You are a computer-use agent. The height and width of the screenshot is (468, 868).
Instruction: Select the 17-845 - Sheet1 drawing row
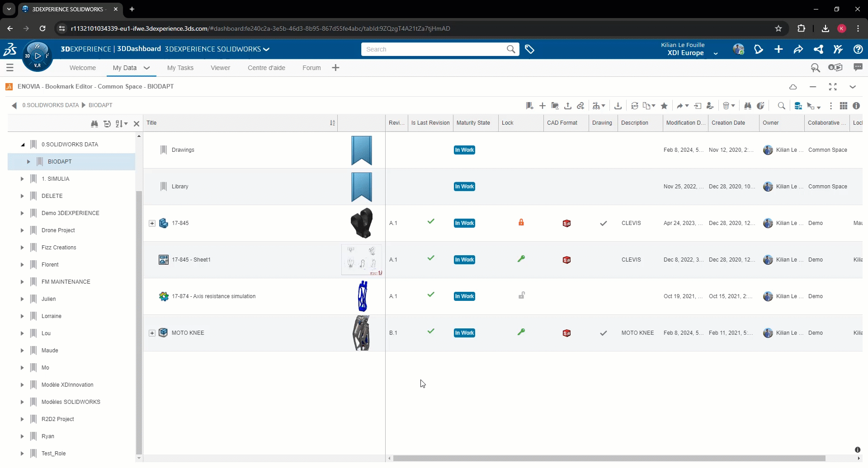coord(503,260)
